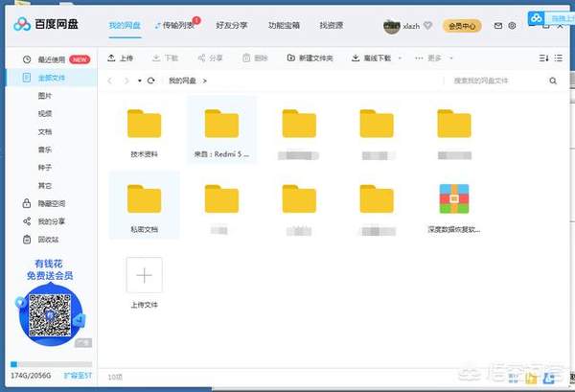Click the 分享 share button
Image resolution: width=575 pixels, height=392 pixels.
210,58
